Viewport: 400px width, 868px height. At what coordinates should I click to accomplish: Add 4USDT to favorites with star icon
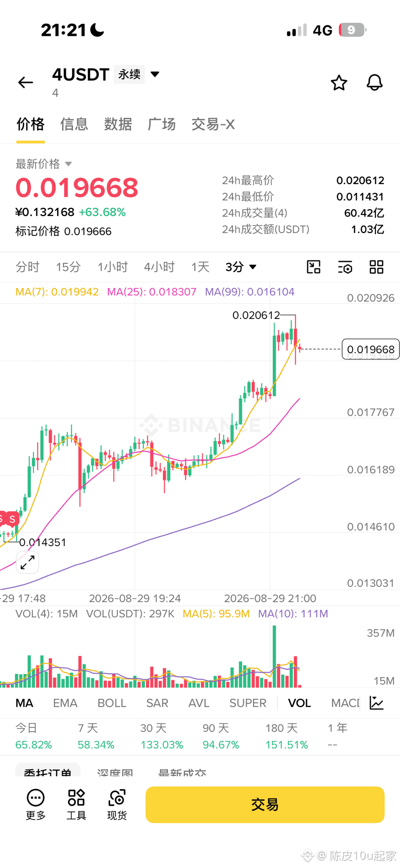(x=339, y=83)
